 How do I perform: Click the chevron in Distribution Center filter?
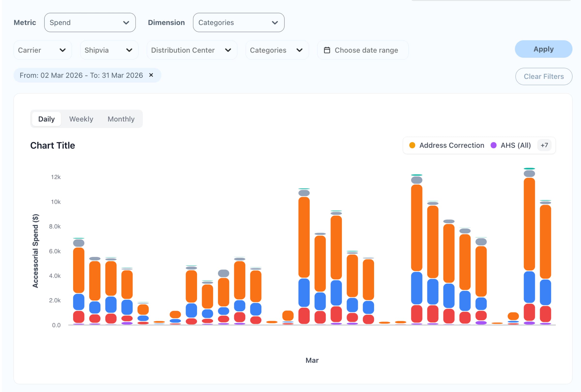pyautogui.click(x=228, y=50)
